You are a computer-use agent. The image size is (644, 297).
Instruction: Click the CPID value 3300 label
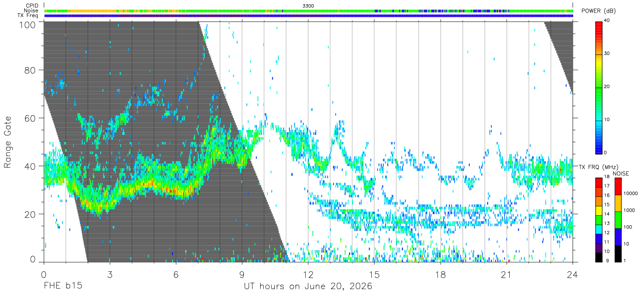(x=308, y=5)
